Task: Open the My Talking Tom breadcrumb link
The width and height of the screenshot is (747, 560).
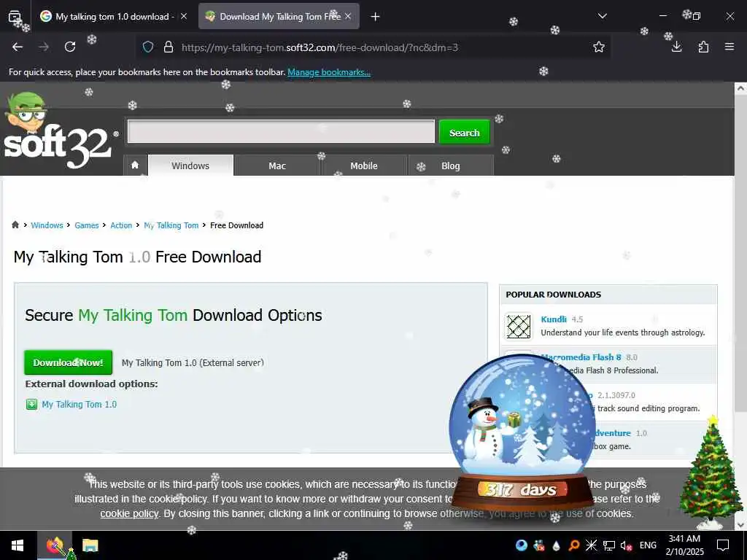Action: tap(171, 225)
